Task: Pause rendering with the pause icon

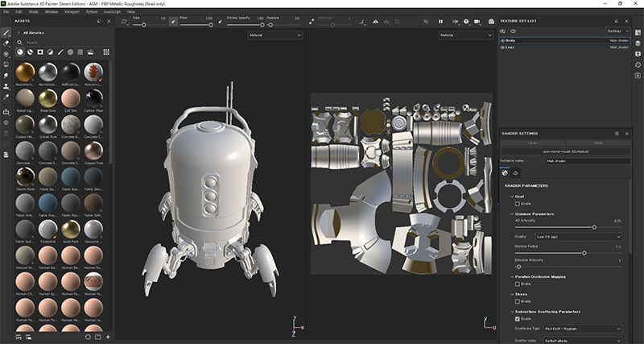Action: pos(440,21)
